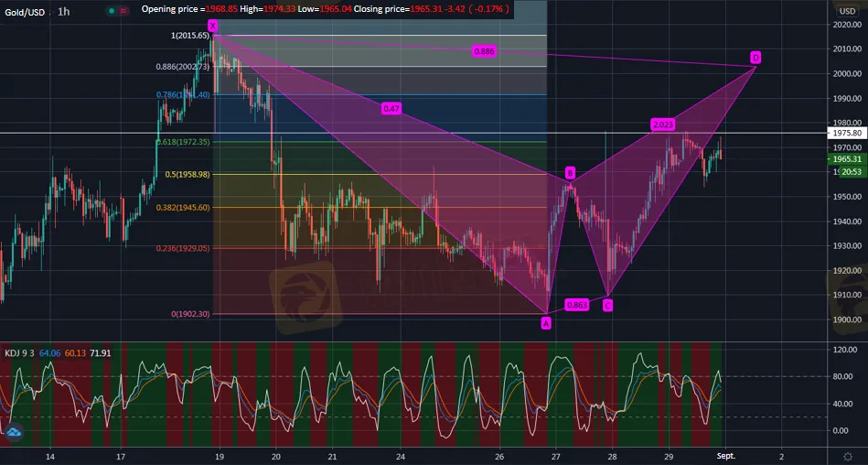Click the 1900.00 price axis label
The height and width of the screenshot is (465, 868).
pos(847,319)
